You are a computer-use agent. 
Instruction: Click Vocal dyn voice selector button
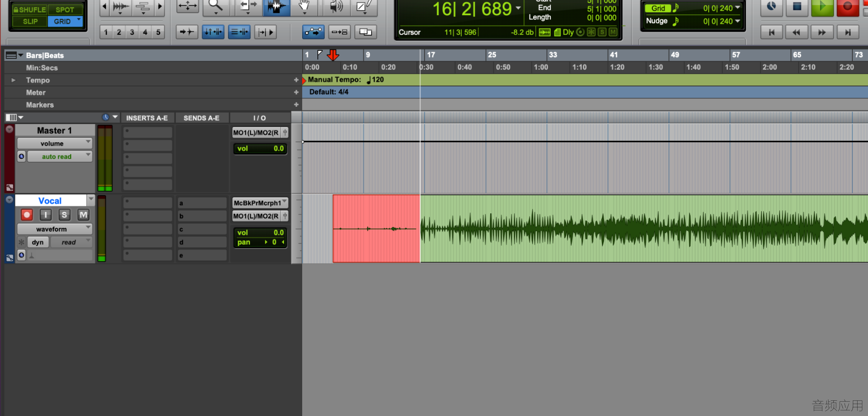click(38, 242)
